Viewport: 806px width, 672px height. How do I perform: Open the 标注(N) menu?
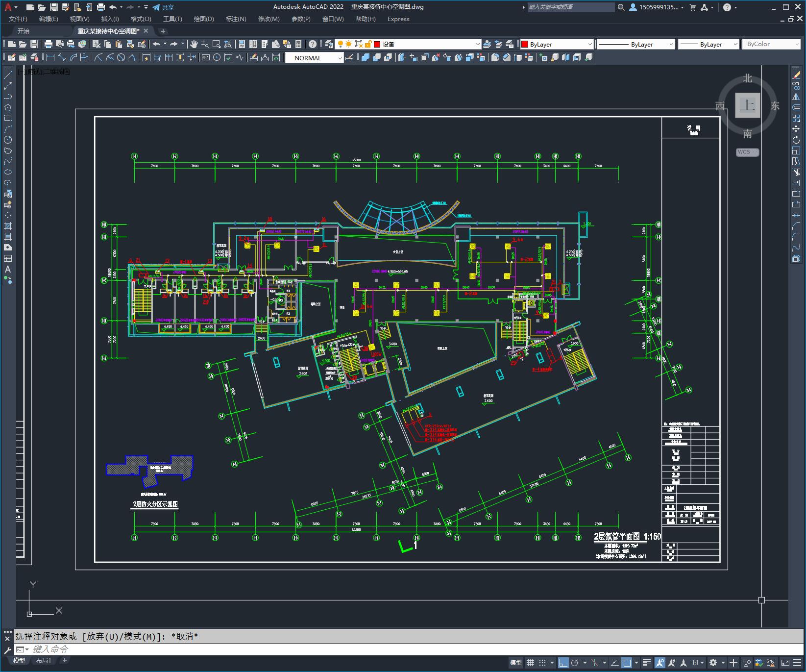[x=236, y=19]
